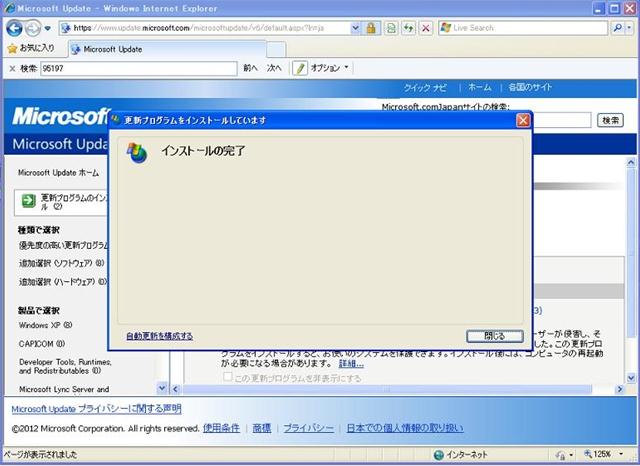The height and width of the screenshot is (466, 640).
Task: Click the インターネット zone globe icon
Action: 439,455
